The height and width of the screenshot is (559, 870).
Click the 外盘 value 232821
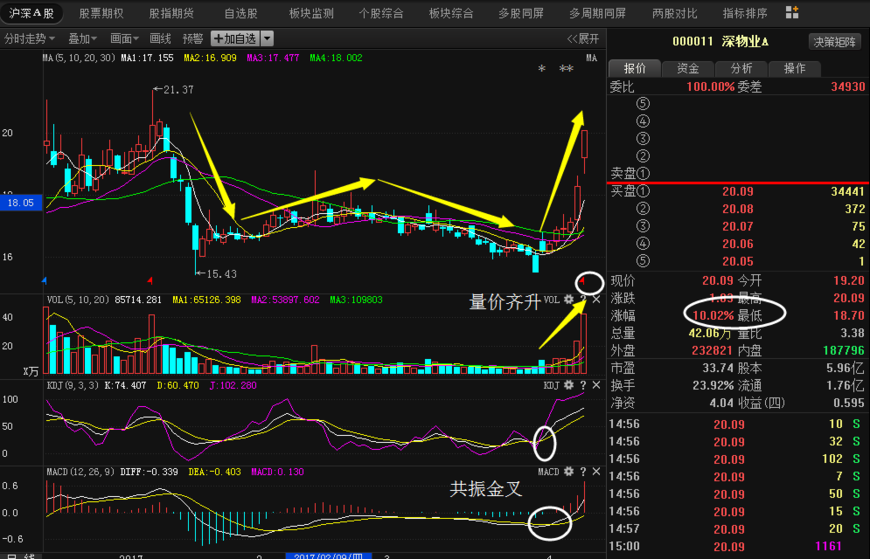tap(712, 350)
